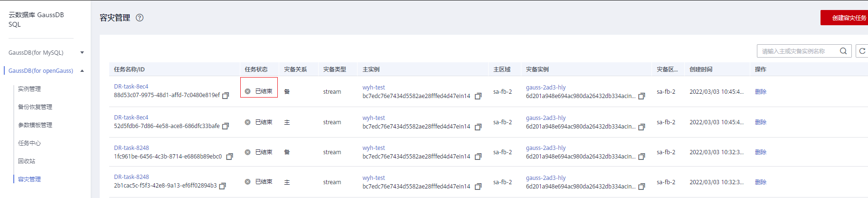868x198 pixels.
Task: Delete the first DR-task-8248 task
Action: pyautogui.click(x=761, y=152)
